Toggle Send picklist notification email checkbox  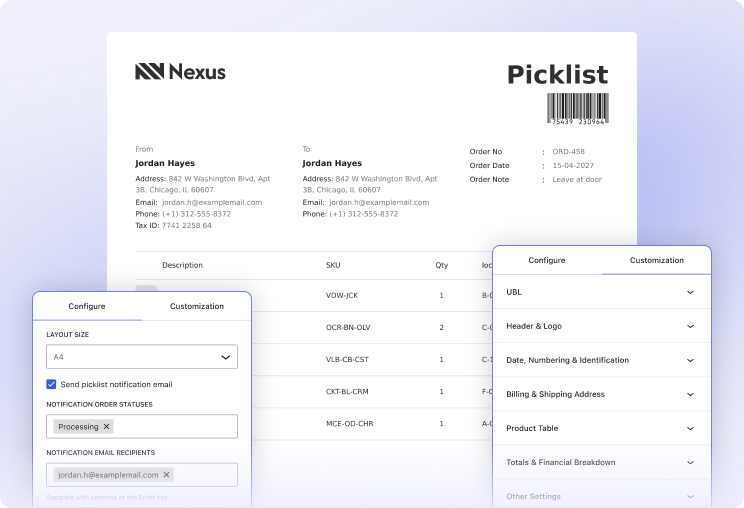[51, 384]
